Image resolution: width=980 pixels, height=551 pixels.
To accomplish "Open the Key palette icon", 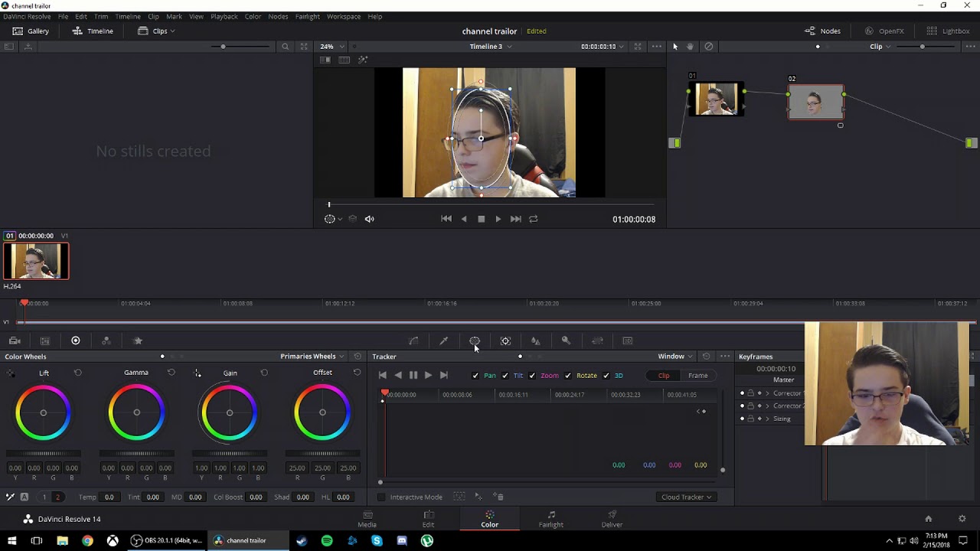I will (566, 341).
